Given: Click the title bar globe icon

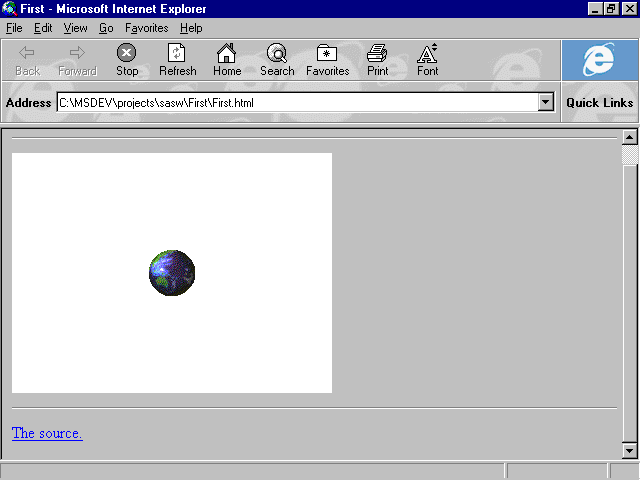Looking at the screenshot, I should [9, 9].
